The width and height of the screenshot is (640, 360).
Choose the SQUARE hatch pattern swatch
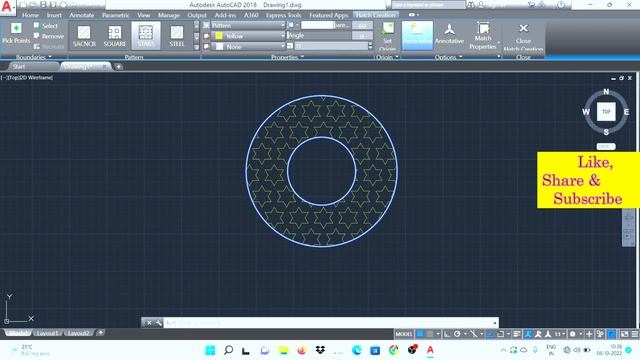tap(115, 36)
